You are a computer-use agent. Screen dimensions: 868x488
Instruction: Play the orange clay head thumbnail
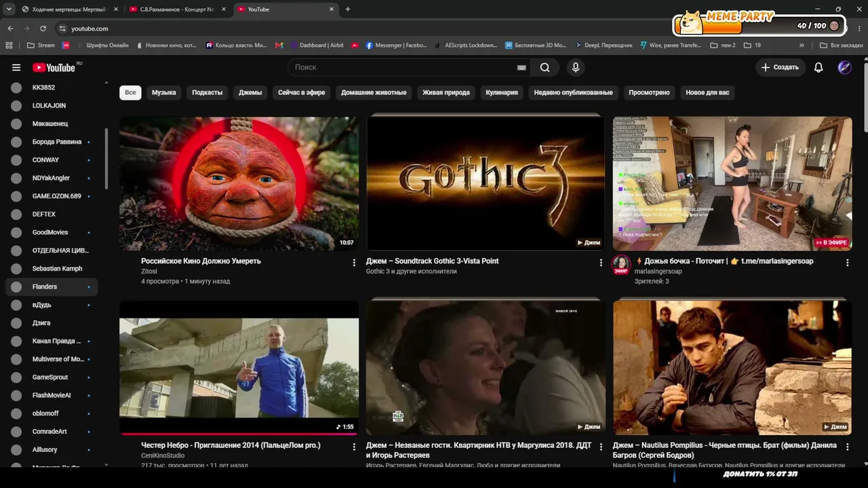click(239, 183)
